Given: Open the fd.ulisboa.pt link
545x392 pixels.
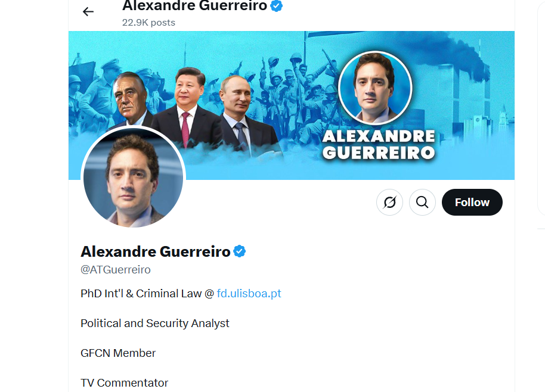Looking at the screenshot, I should [249, 293].
